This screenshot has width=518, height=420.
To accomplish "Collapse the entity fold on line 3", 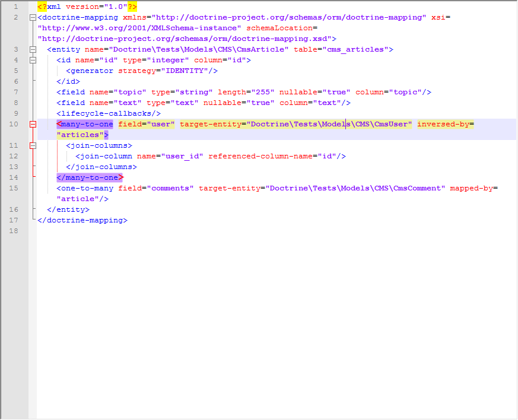I will point(33,49).
